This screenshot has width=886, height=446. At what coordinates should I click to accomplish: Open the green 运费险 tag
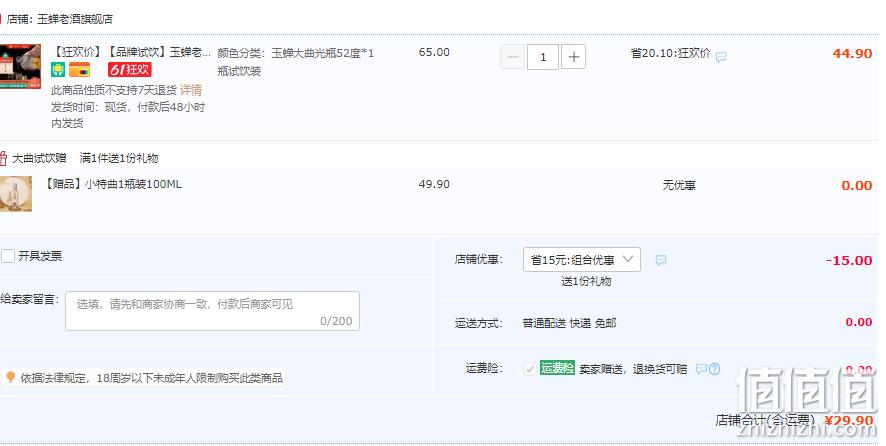[x=557, y=368]
